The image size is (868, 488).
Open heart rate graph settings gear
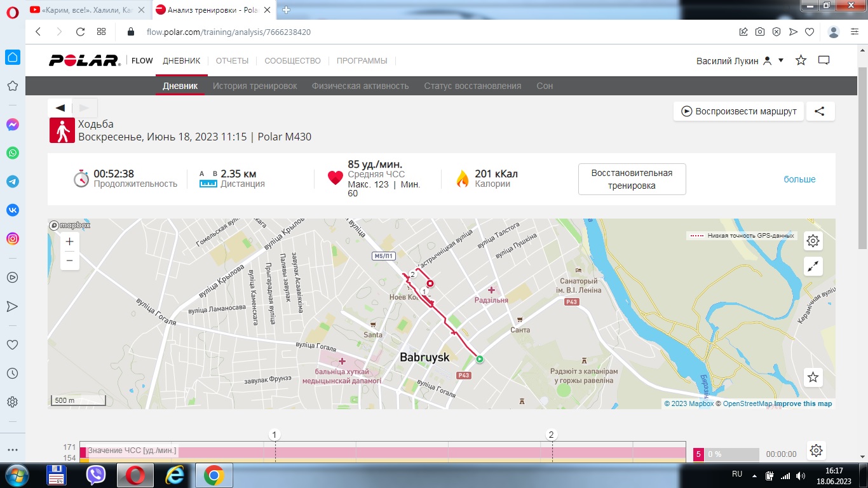coord(817,451)
